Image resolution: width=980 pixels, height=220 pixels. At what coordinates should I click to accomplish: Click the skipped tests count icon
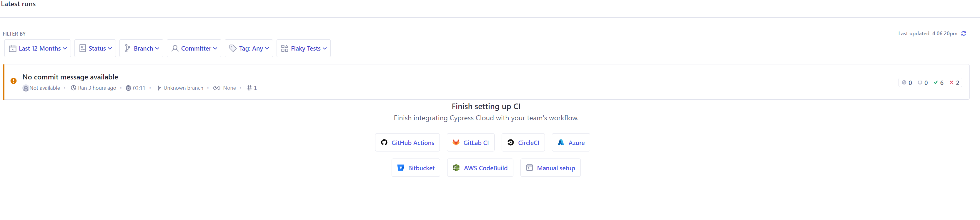pos(904,83)
